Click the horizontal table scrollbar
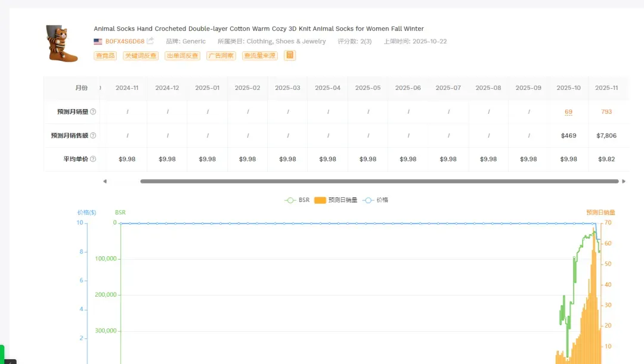 click(x=379, y=181)
